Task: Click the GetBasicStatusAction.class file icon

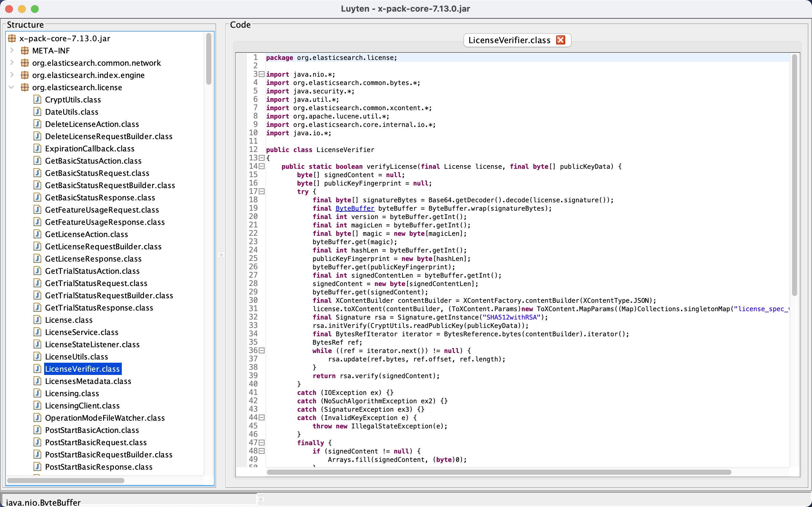Action: point(38,161)
